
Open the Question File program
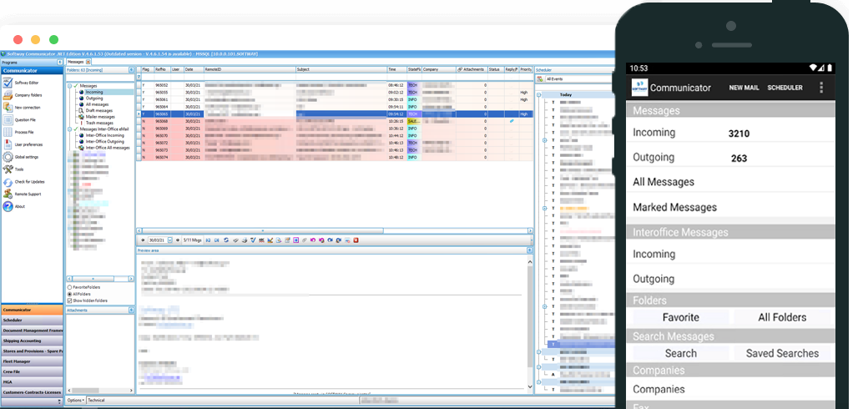(x=18, y=119)
